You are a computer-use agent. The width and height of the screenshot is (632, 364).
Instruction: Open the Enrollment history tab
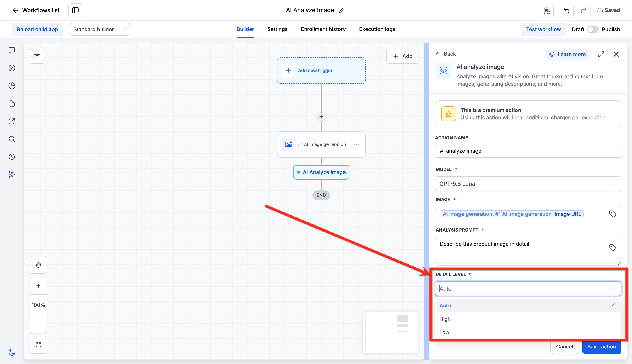[323, 29]
